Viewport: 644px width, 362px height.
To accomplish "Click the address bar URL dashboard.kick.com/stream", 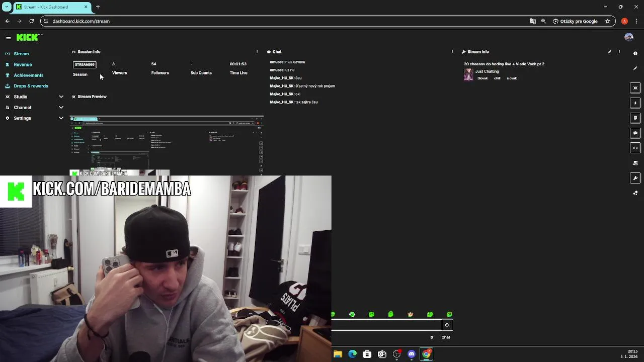I will click(x=81, y=21).
